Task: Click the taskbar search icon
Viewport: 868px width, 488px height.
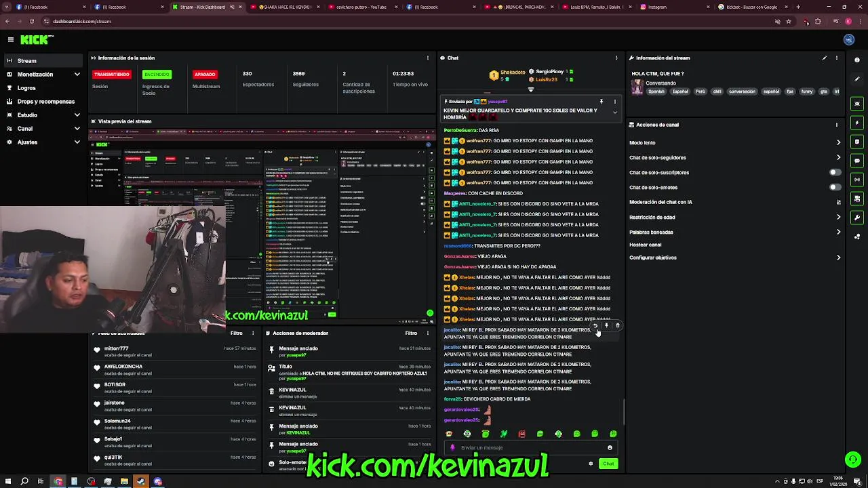Action: click(24, 481)
